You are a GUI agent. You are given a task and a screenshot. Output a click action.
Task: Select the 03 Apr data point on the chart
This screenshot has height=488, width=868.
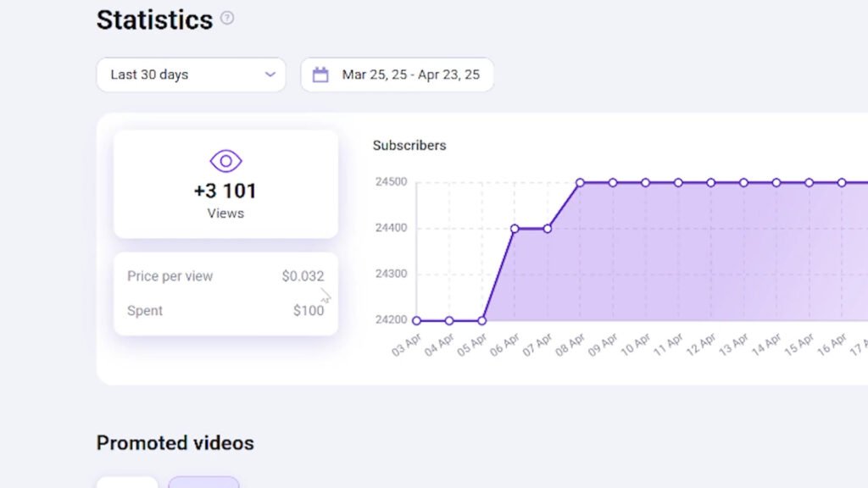click(416, 320)
